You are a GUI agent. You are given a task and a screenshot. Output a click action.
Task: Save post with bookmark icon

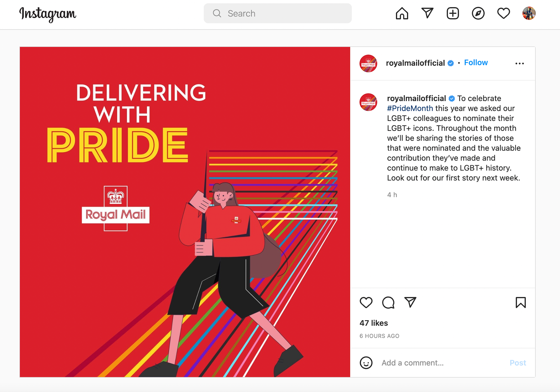tap(521, 302)
